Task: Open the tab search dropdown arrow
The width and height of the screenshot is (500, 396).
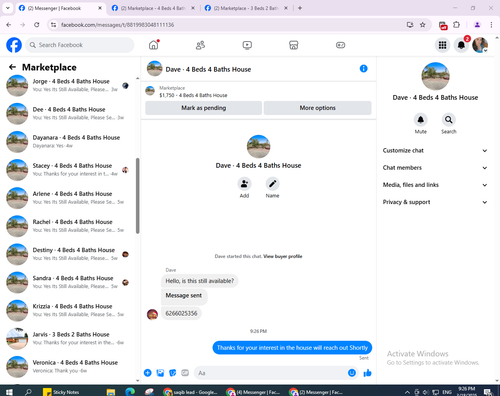Action: click(x=8, y=8)
